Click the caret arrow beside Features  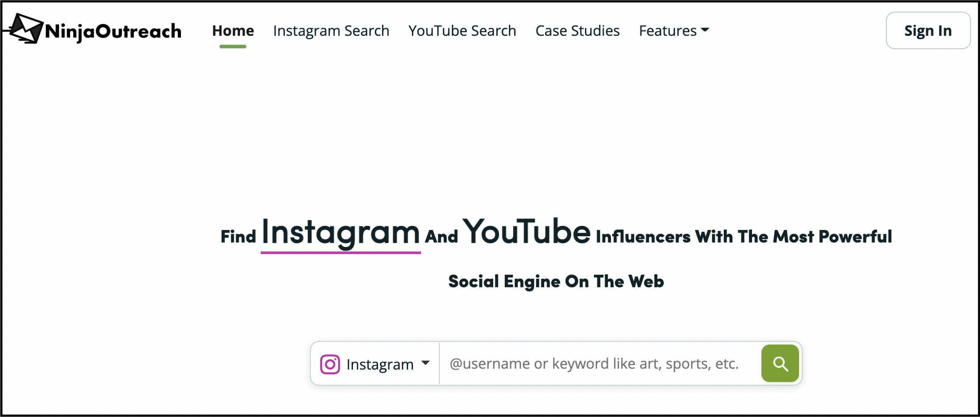click(x=705, y=30)
